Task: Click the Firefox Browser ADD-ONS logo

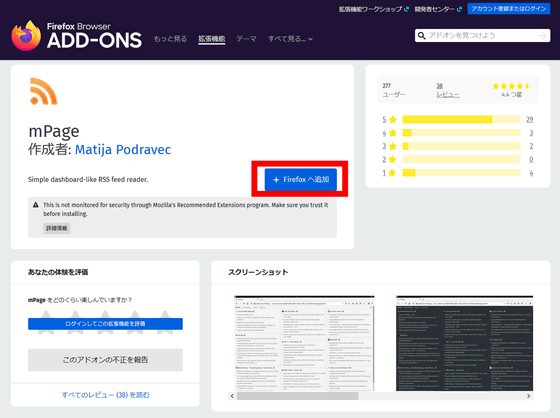Action: 76,35
